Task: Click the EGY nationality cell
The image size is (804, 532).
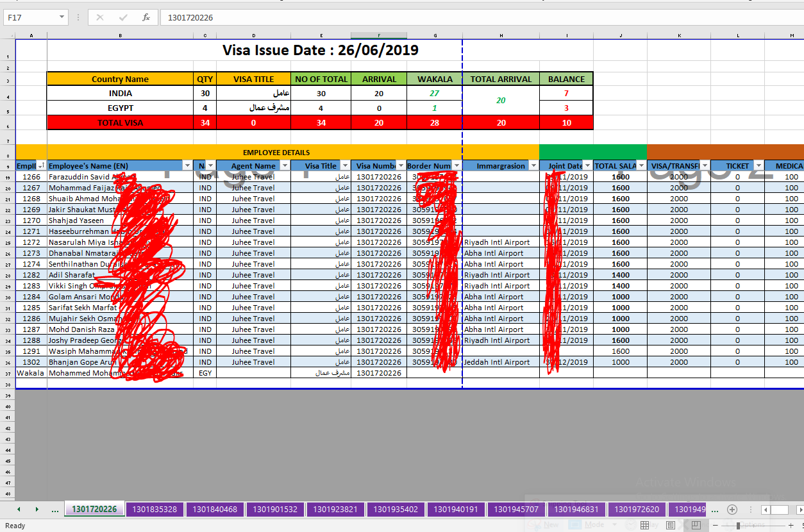Action: pyautogui.click(x=205, y=373)
